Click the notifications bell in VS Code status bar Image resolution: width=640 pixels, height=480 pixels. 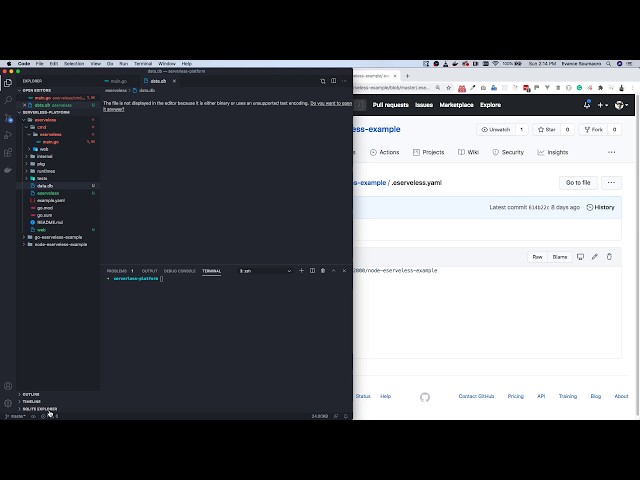[x=346, y=416]
